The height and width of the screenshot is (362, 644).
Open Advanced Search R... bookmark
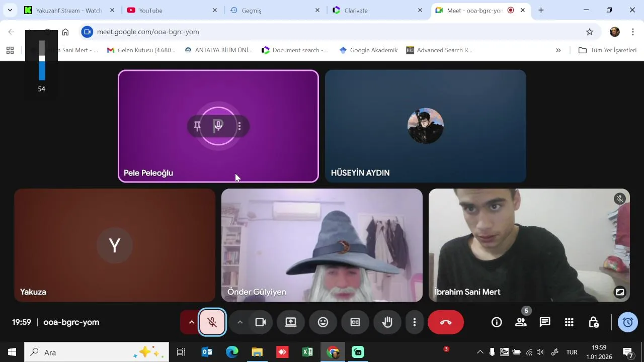[440, 50]
